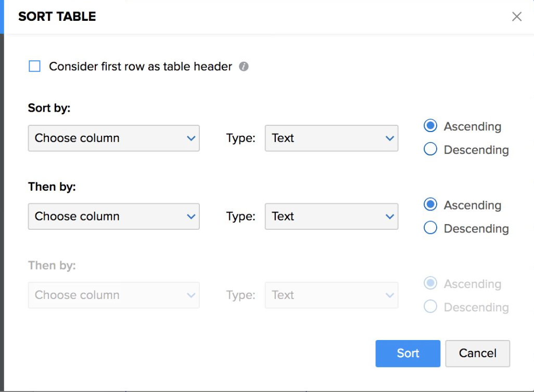
Task: Click the info icon beside table header option
Action: pyautogui.click(x=244, y=67)
